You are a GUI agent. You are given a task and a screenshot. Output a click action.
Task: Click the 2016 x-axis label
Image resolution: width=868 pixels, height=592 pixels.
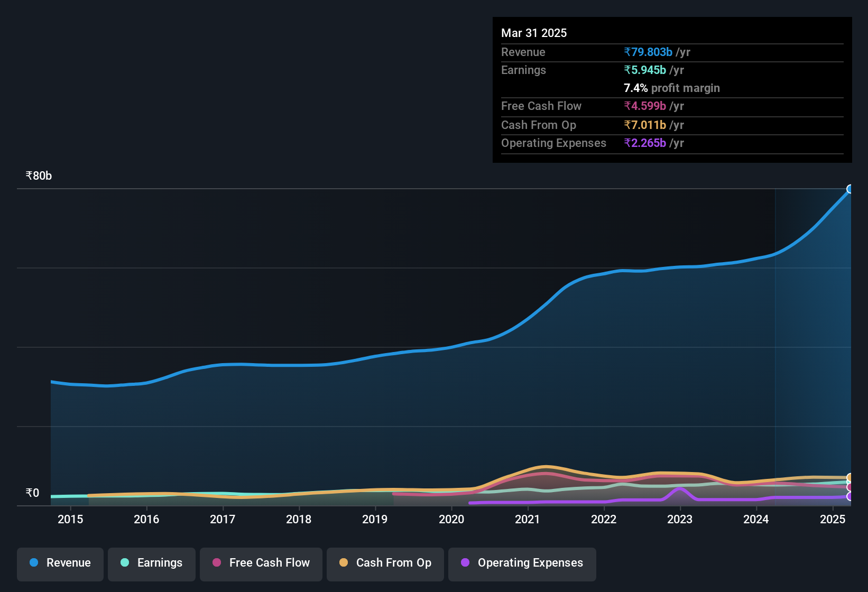pos(146,520)
